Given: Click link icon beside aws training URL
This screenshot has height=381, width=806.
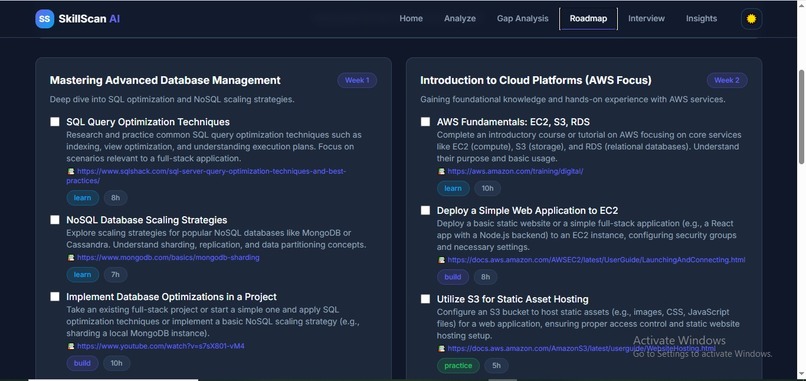Looking at the screenshot, I should [442, 172].
